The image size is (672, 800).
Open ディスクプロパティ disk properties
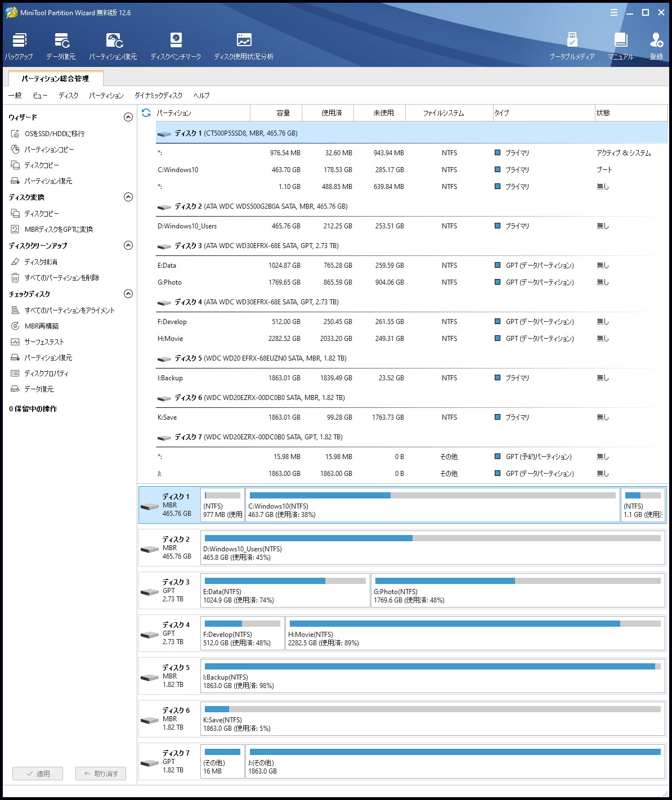pos(40,374)
